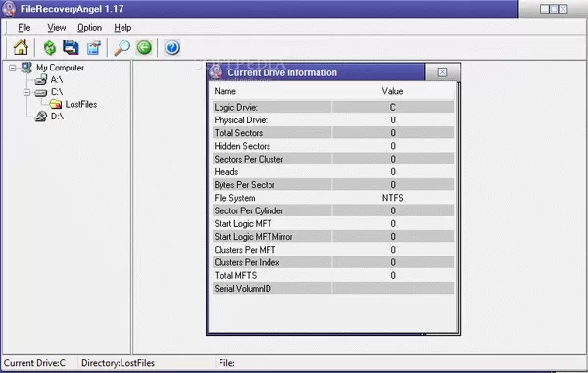This screenshot has height=373, width=588.
Task: Select the Sectors Per Cluster row
Action: click(x=333, y=159)
